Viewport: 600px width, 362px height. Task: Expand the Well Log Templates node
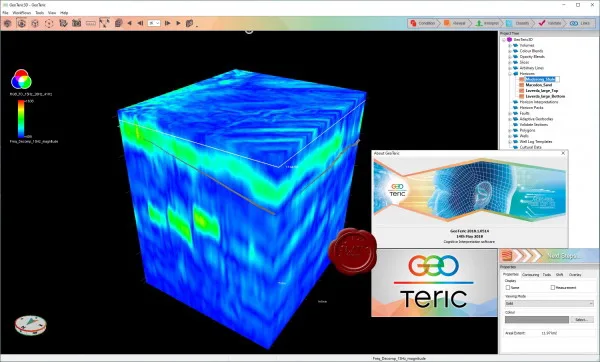(x=510, y=142)
